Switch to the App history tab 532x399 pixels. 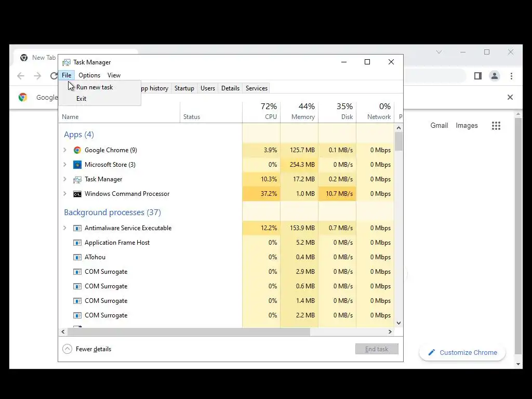pos(155,88)
